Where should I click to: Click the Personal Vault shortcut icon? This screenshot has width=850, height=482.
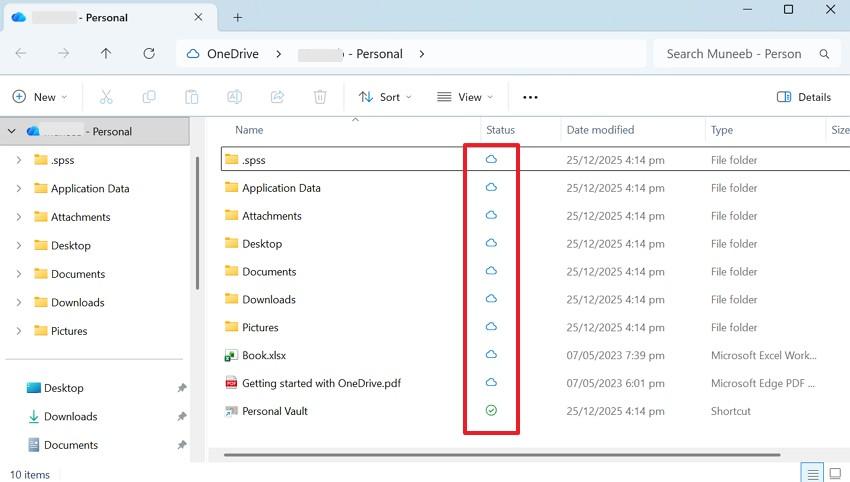point(231,411)
